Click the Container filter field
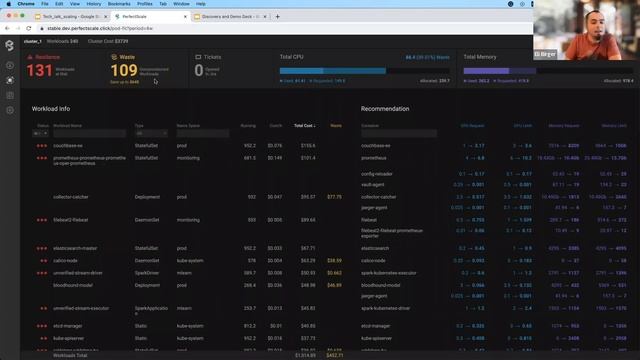Image resolution: width=640 pixels, height=360 pixels. click(x=399, y=133)
